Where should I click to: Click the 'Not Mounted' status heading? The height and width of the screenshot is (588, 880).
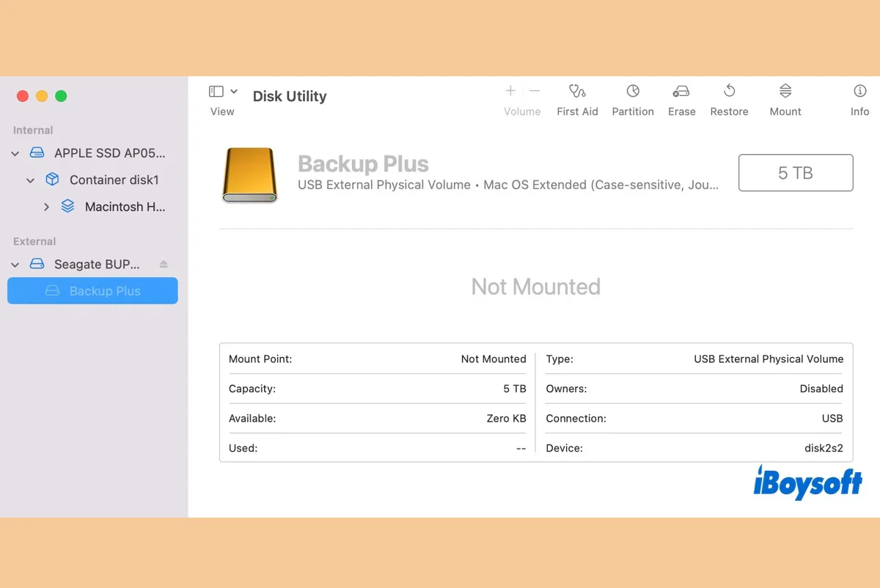[536, 287]
